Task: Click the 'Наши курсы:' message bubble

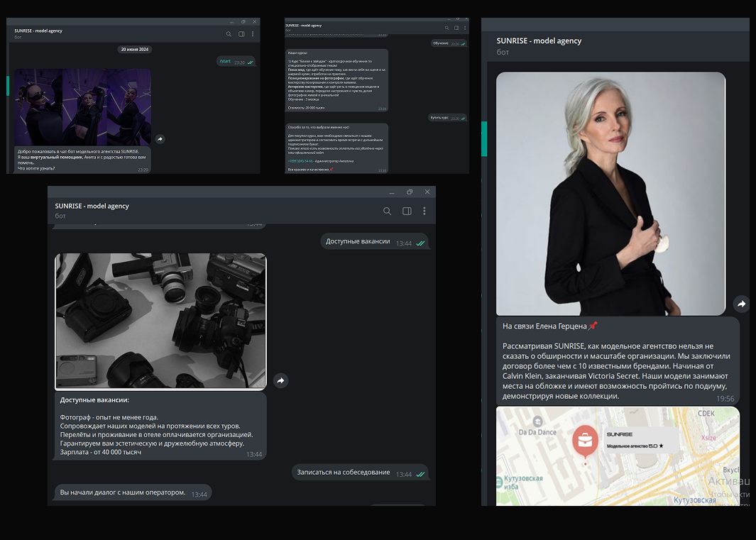Action: (336, 80)
